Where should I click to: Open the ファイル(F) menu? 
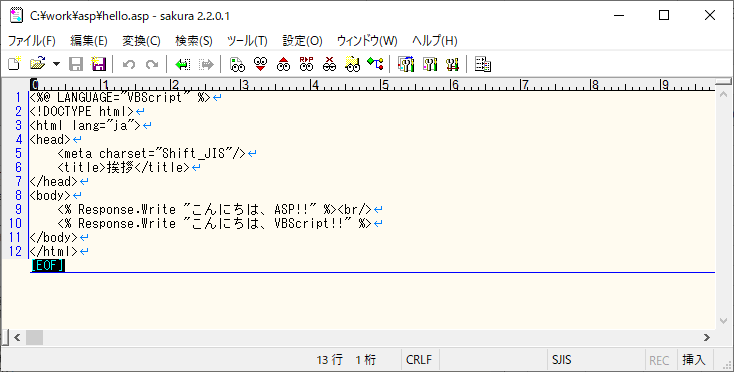click(x=31, y=41)
